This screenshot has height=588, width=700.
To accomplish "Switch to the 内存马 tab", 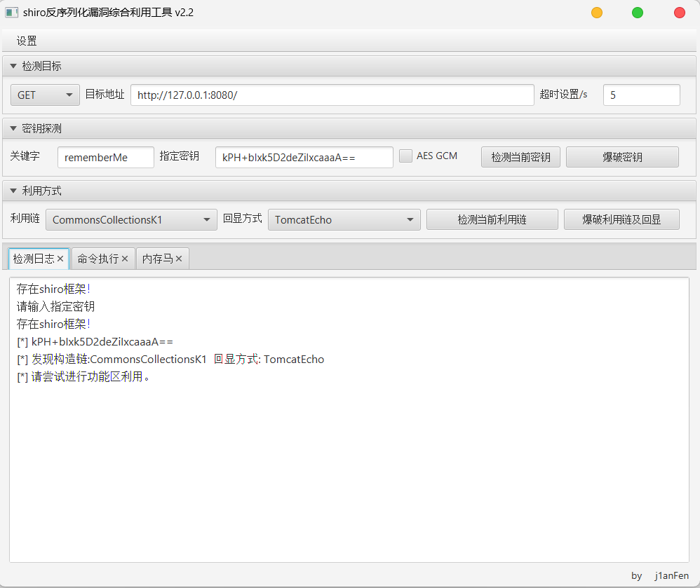I will click(x=158, y=259).
